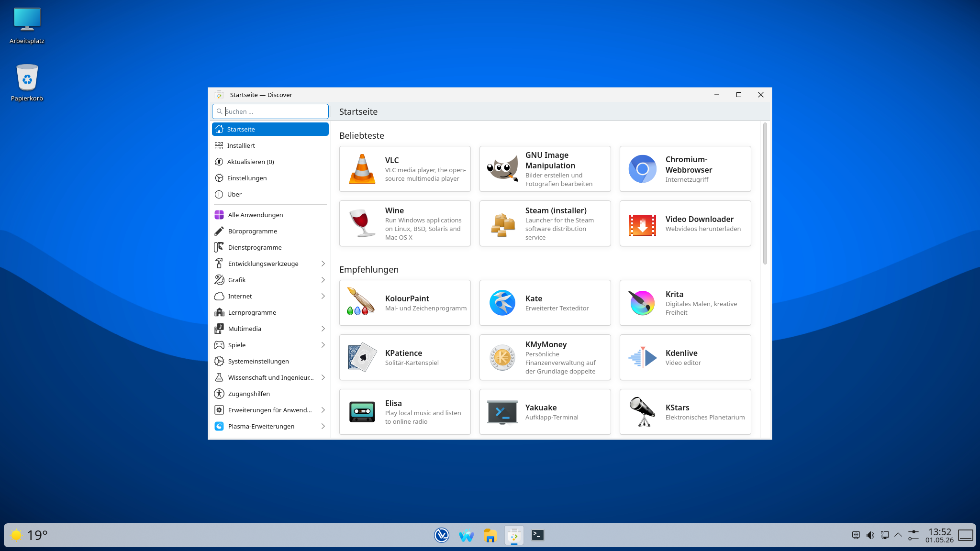Viewport: 980px width, 551px height.
Task: Open the Yakuake application title
Action: point(541,408)
